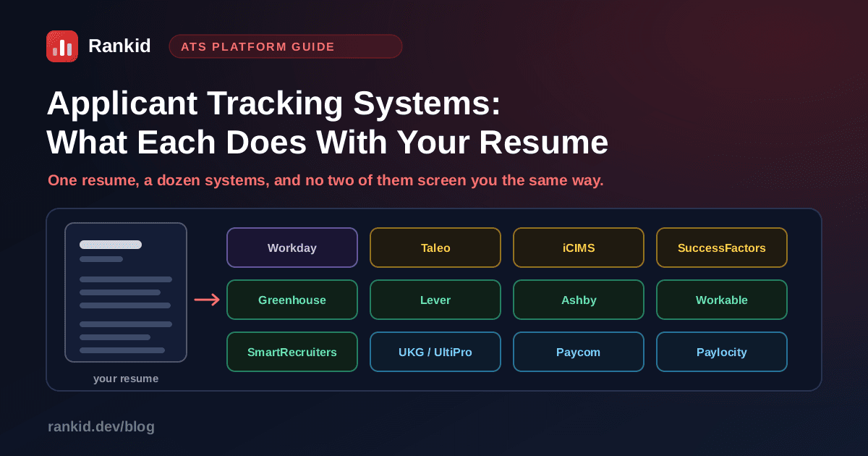The width and height of the screenshot is (868, 456).
Task: Click the resume document illustration
Action: 126,292
